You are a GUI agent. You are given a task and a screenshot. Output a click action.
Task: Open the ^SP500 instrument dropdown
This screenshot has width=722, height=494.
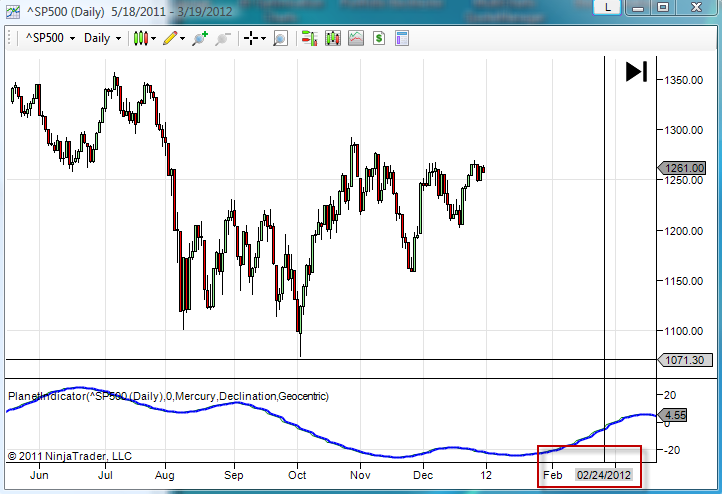point(50,38)
